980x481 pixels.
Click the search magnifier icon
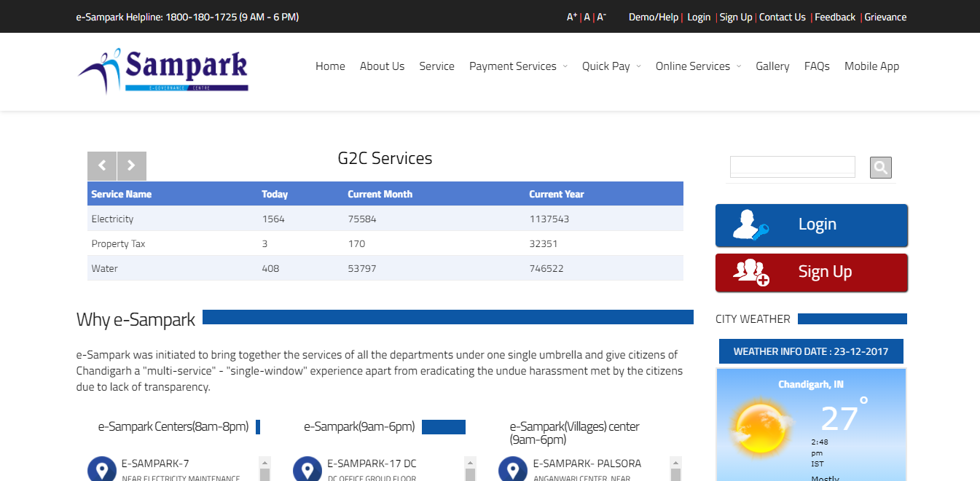(x=880, y=167)
